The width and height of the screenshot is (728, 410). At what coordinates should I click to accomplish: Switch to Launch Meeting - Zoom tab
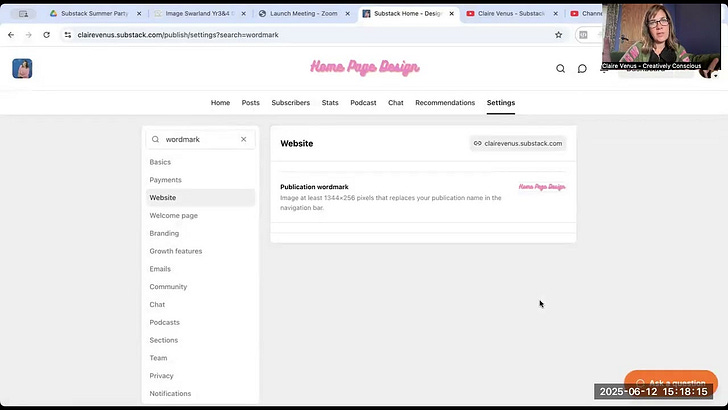click(304, 14)
